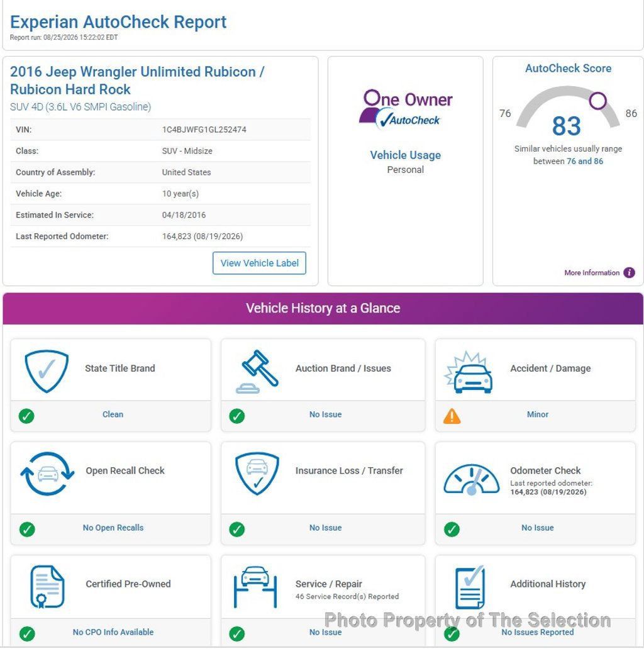
Task: Click the State Title Brand label
Action: point(120,369)
